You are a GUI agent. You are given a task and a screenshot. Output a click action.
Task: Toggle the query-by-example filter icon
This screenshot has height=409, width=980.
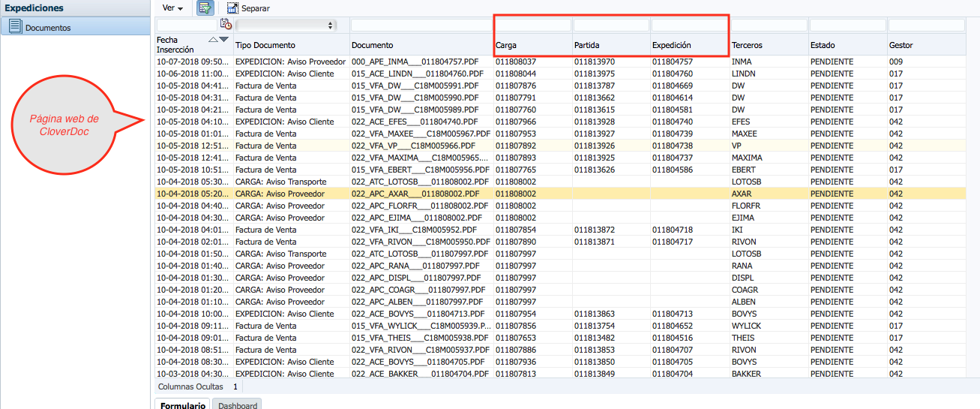(205, 8)
